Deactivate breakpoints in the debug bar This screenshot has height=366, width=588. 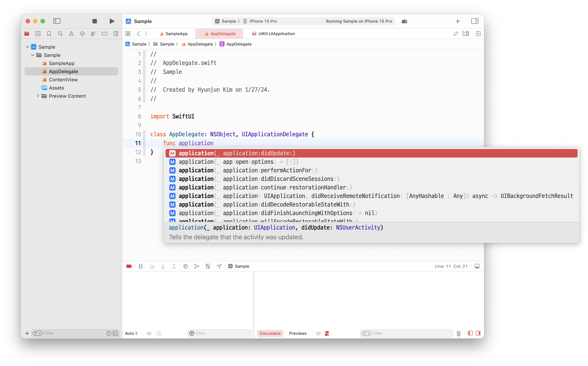coord(129,266)
